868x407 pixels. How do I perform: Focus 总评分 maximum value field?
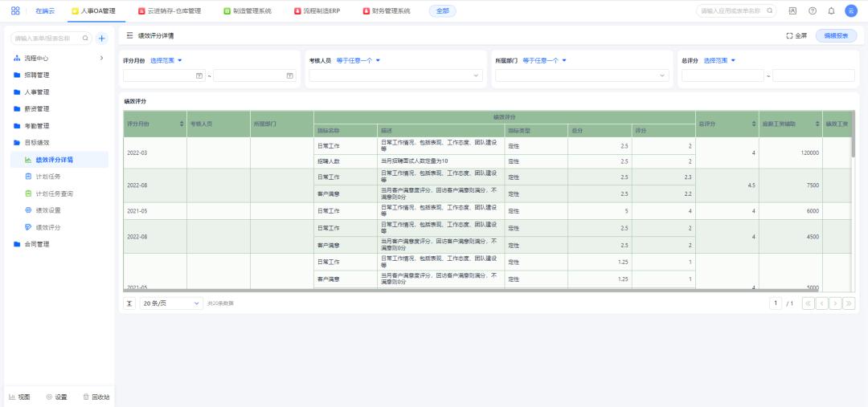[x=813, y=75]
